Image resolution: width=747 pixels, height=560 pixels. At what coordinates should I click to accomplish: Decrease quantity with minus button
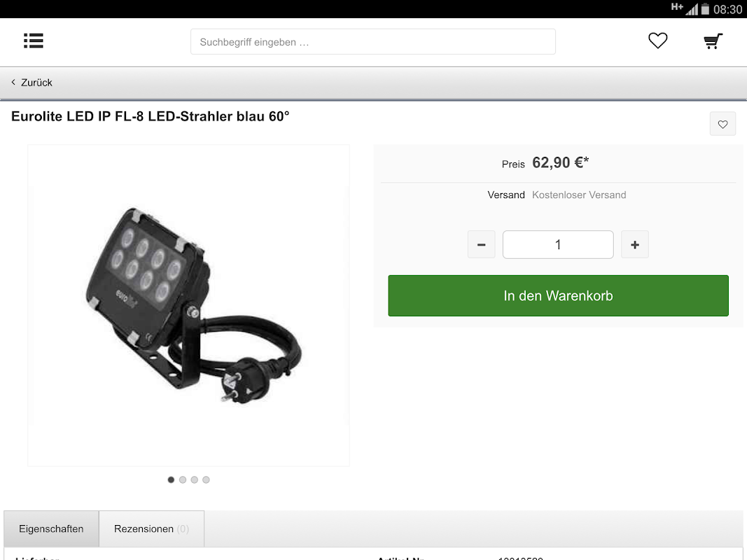(x=481, y=244)
